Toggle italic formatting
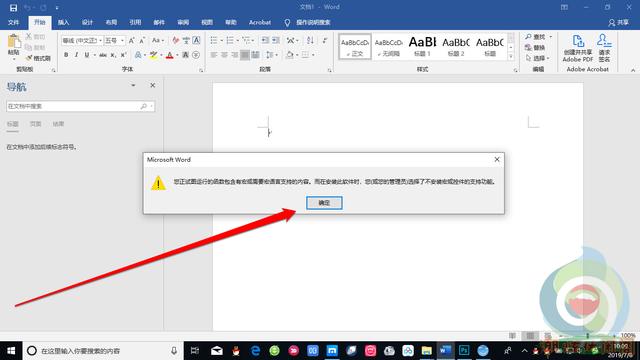 [76, 55]
